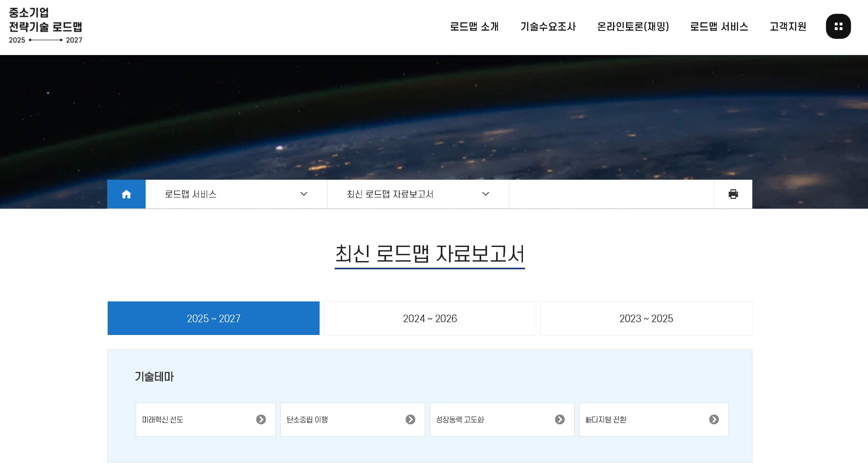Open the 온라인토론(재밍) menu
The image size is (868, 474).
pos(633,26)
